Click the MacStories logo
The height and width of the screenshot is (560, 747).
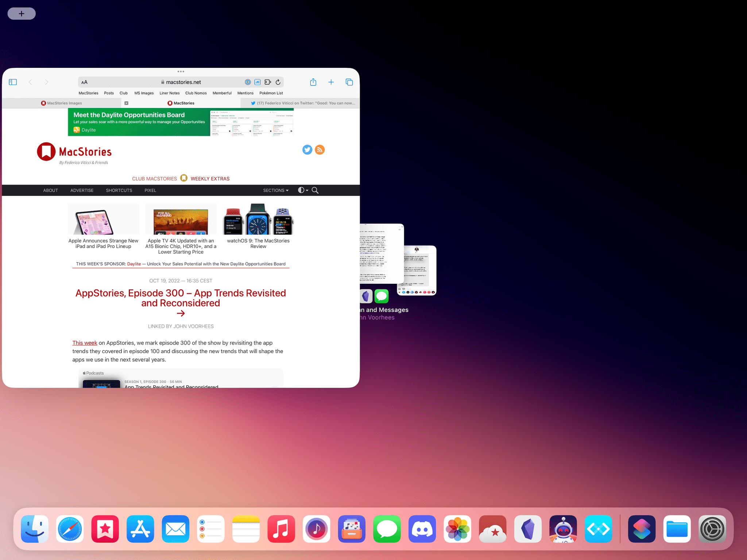74,152
